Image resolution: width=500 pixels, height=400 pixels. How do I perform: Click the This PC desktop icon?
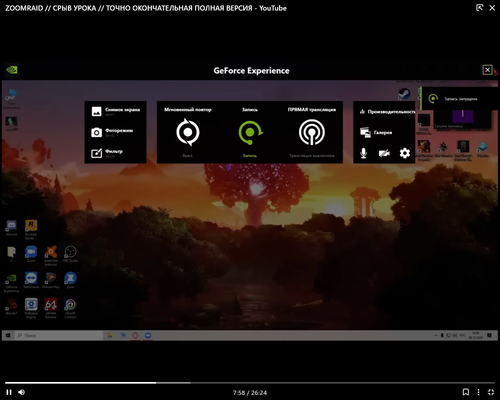12,99
